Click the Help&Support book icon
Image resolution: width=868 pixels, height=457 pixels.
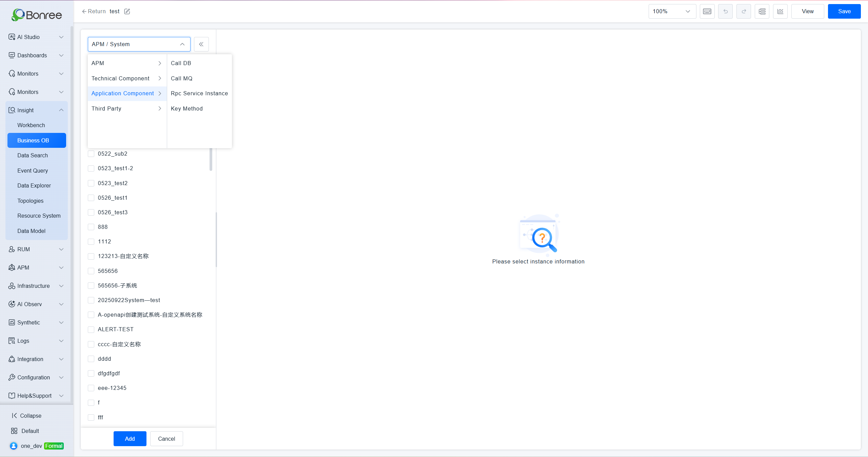[12, 396]
